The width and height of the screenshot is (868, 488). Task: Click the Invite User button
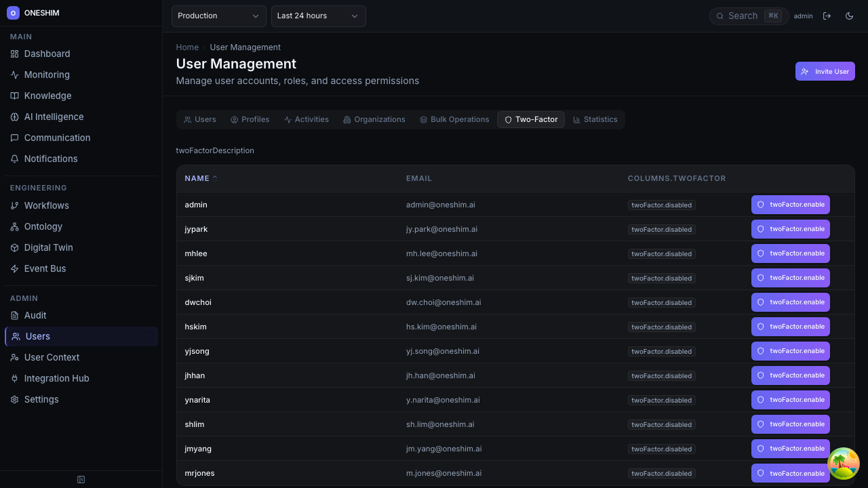point(825,71)
